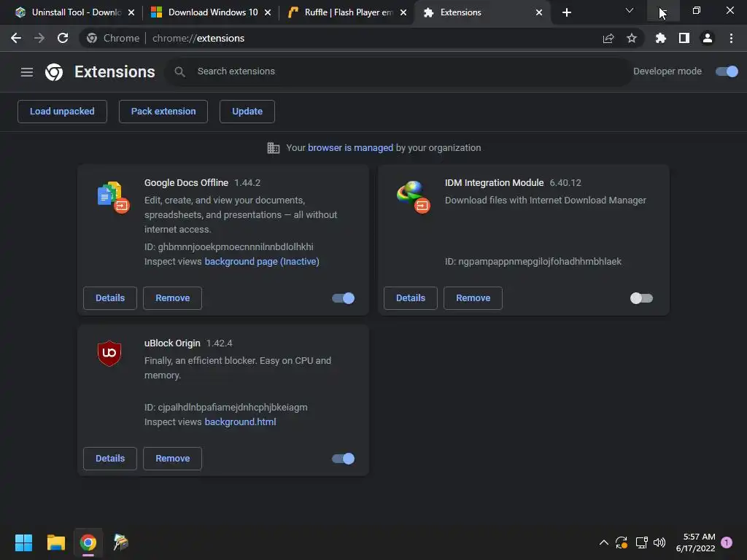Bookmark this tab with the star icon
747x560 pixels.
point(632,38)
